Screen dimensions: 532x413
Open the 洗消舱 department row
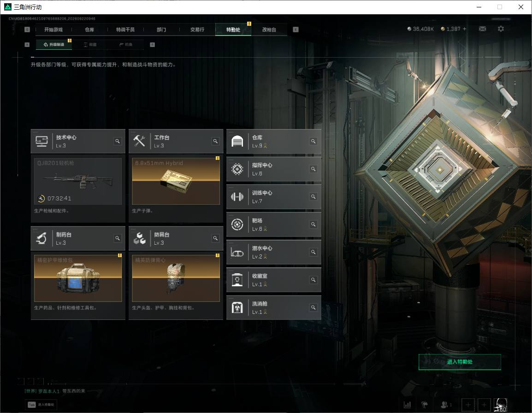[274, 307]
